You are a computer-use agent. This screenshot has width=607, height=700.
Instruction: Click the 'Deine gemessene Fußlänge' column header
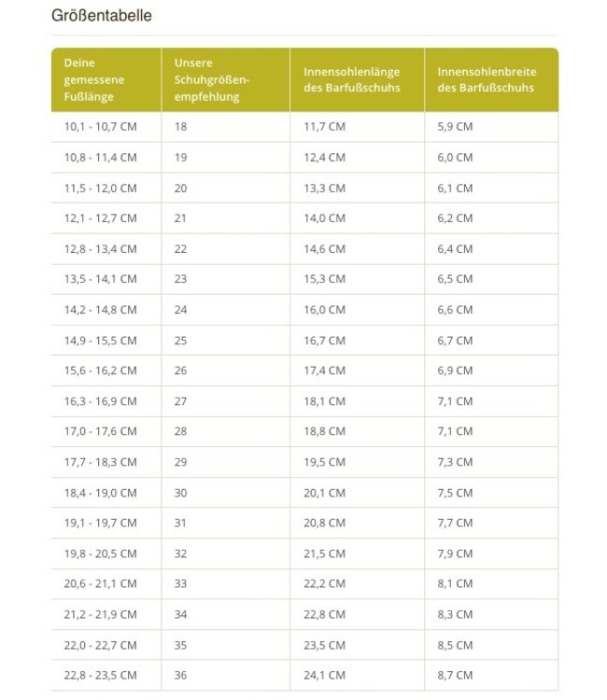tap(93, 79)
